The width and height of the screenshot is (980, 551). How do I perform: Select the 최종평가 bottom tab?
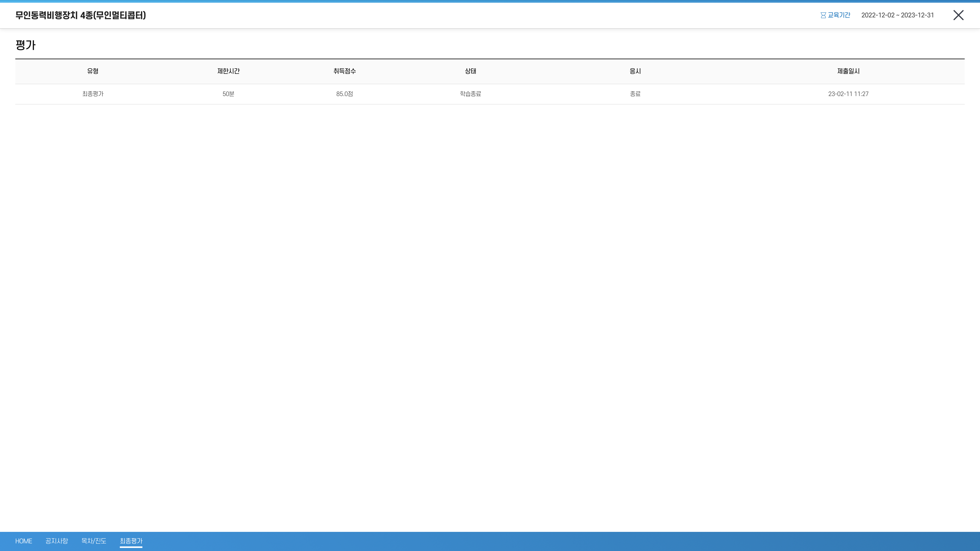click(x=131, y=541)
